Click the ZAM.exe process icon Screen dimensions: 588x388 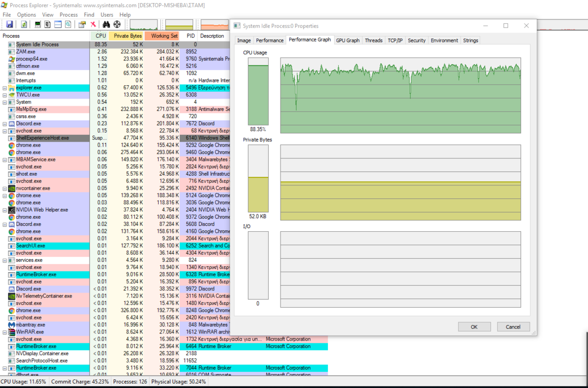(x=12, y=52)
